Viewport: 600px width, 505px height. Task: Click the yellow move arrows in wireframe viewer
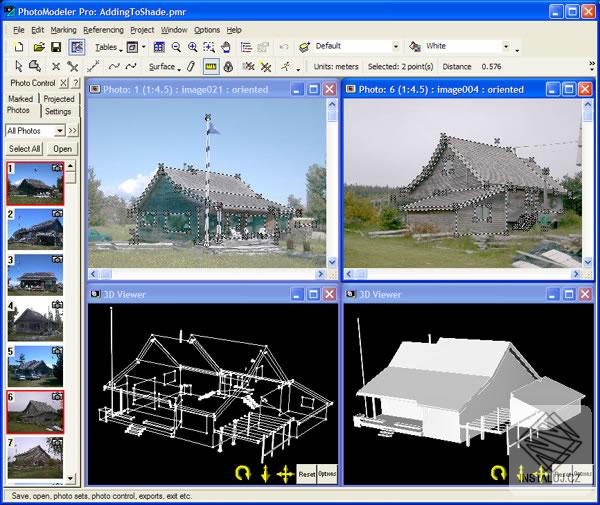pyautogui.click(x=284, y=472)
